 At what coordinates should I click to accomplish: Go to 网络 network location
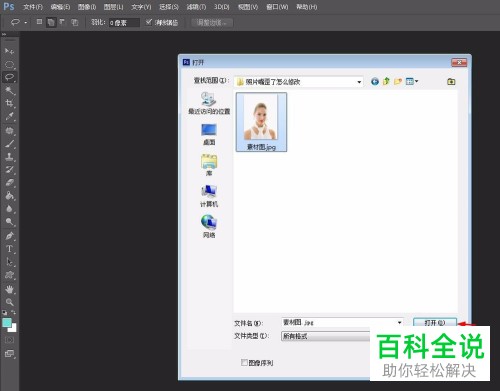click(x=209, y=227)
